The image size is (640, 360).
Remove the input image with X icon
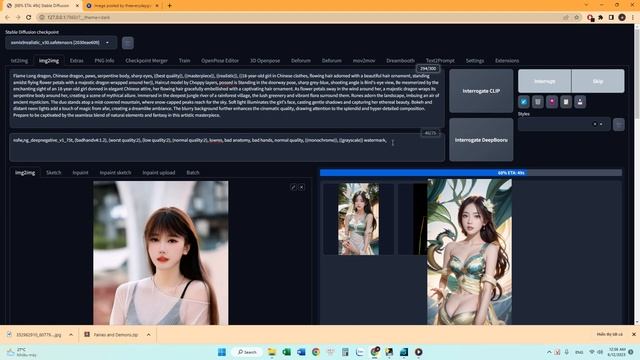(x=302, y=187)
